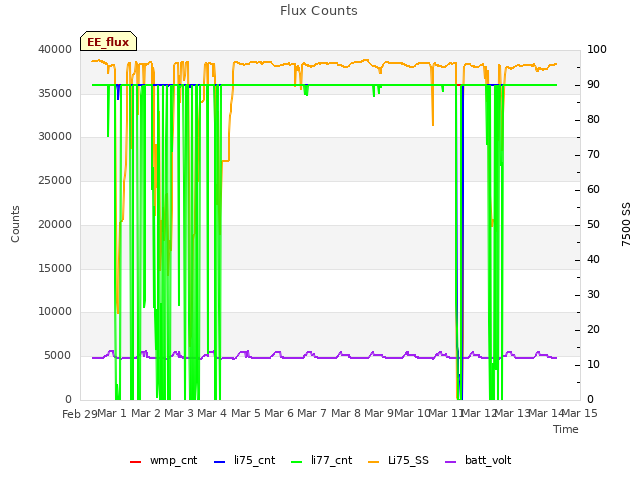Click the 10000 y-axis tick label
This screenshot has width=640, height=480.
click(x=55, y=312)
